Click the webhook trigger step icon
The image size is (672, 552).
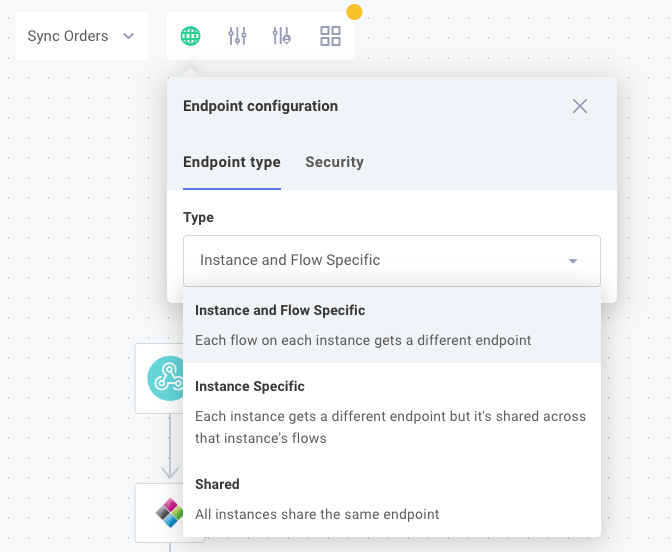(166, 378)
